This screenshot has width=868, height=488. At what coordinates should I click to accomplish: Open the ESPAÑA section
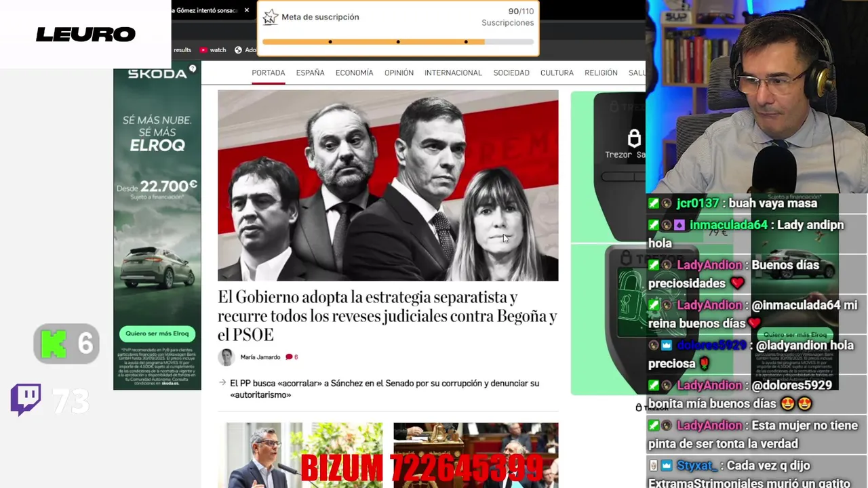point(310,73)
